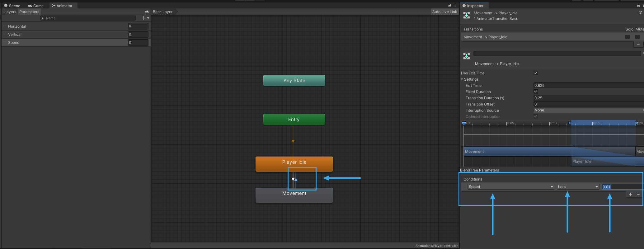Click the Animator panel lock icon
The width and height of the screenshot is (644, 249).
point(449,6)
